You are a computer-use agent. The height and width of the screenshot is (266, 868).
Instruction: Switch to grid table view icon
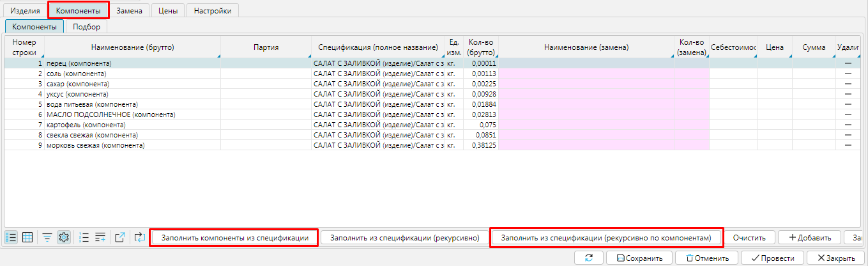pos(27,237)
